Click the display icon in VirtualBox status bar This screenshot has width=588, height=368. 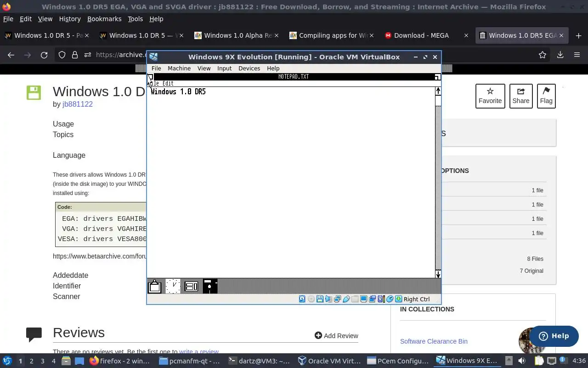(x=363, y=299)
